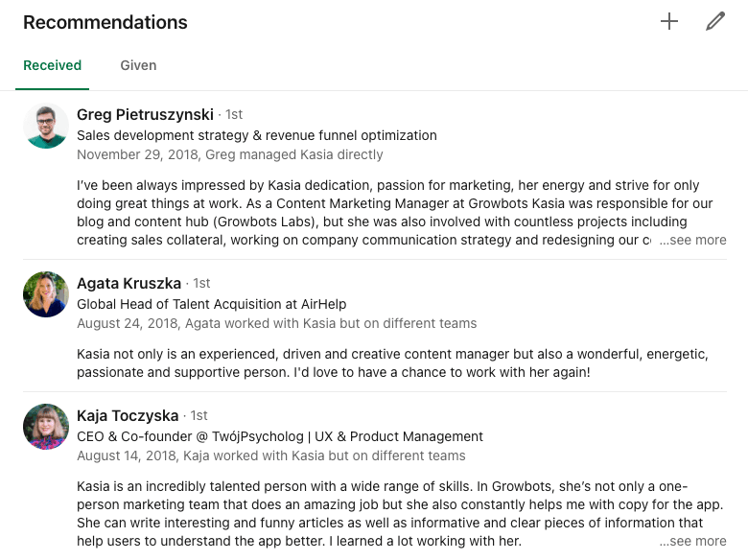
Task: Open Agata Kruszka's profile photo
Action: tap(46, 294)
